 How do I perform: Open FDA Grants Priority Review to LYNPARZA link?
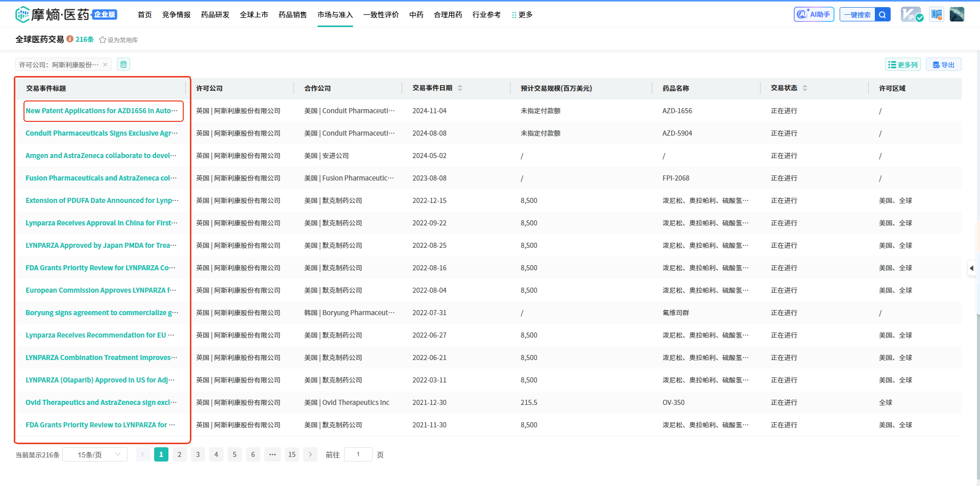(x=101, y=425)
